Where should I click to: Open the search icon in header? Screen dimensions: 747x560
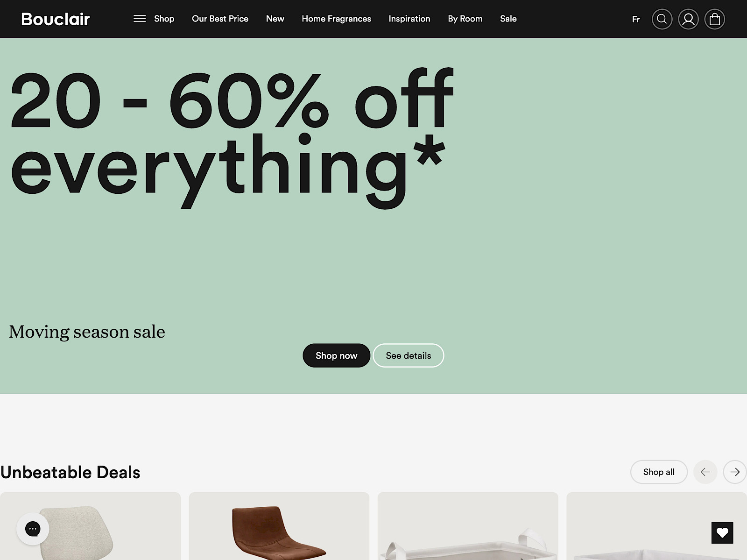(x=662, y=19)
